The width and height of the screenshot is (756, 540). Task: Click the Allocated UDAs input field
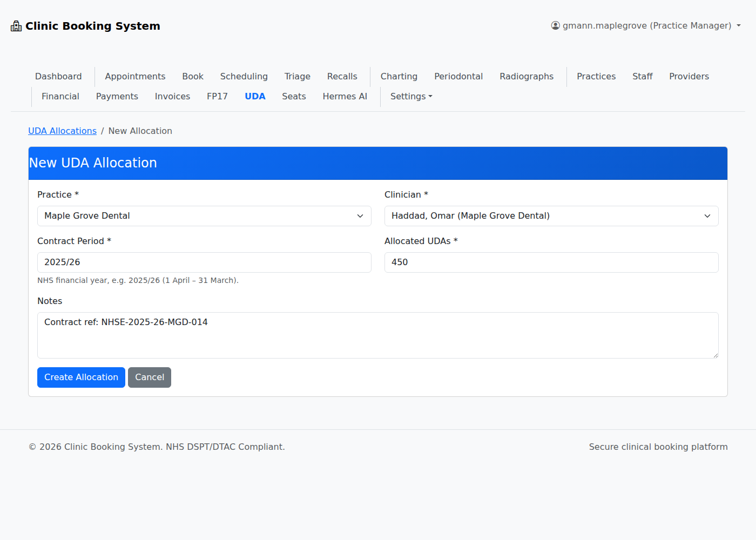(x=551, y=262)
